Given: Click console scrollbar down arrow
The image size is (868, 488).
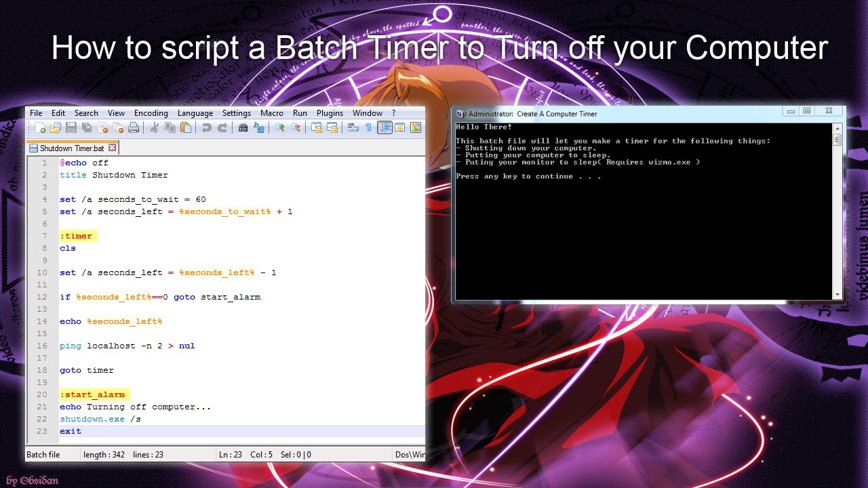Looking at the screenshot, I should [837, 294].
